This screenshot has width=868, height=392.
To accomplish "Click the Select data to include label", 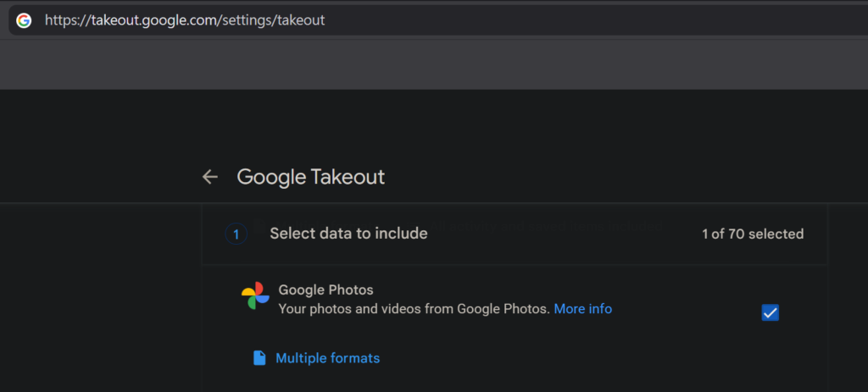I will click(348, 234).
